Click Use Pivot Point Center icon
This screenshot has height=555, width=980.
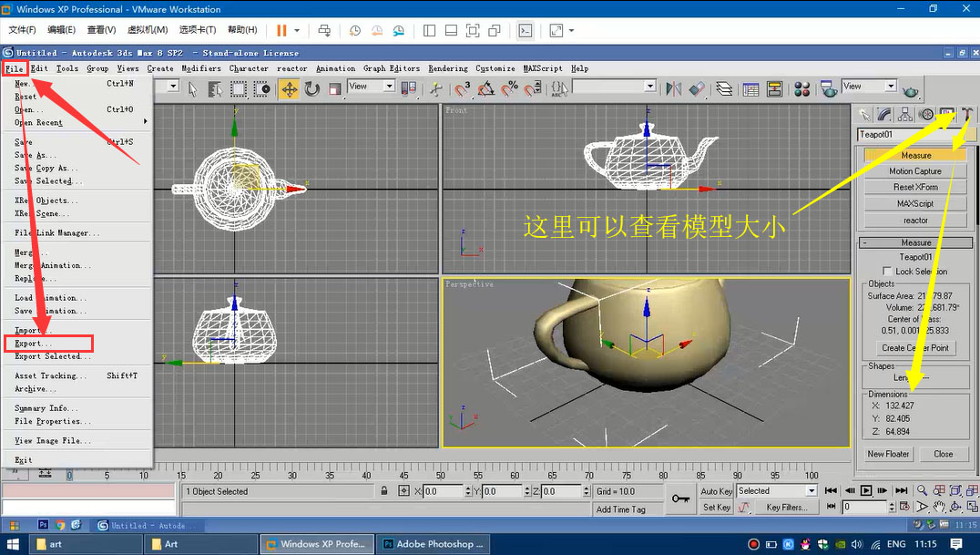[x=409, y=89]
